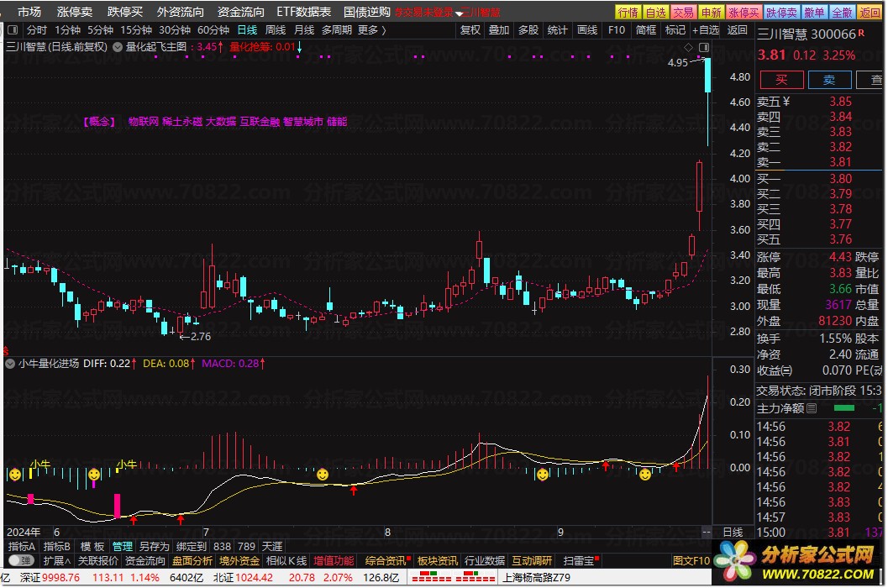Viewport: 888px width, 588px height.
Task: Click yellow 自选 button
Action: (x=656, y=13)
